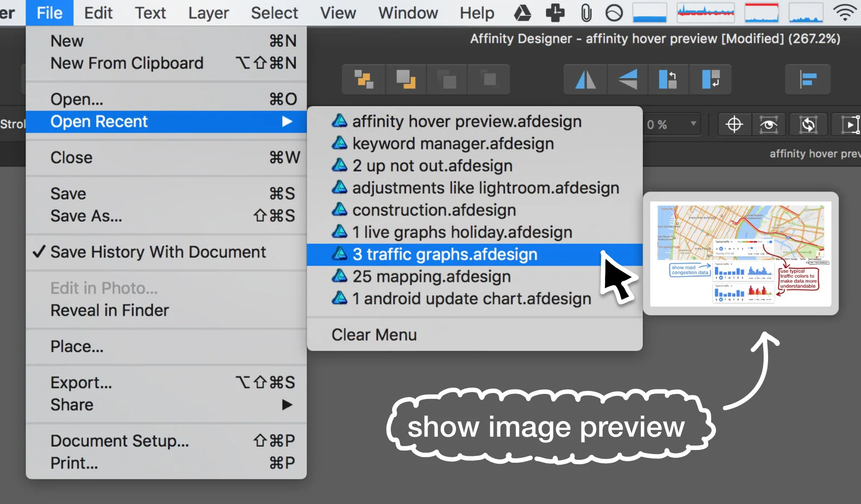Open recent file keyword manager.afdesign

[475, 143]
